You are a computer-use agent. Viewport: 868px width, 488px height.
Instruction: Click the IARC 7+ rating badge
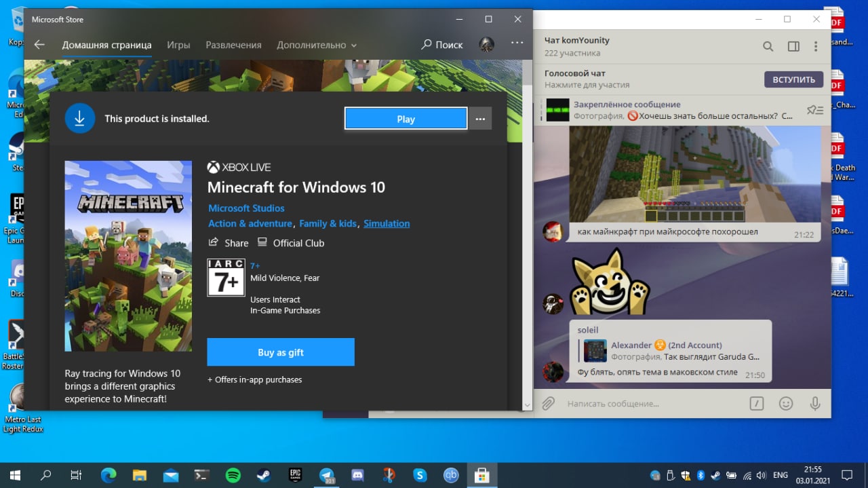click(226, 278)
